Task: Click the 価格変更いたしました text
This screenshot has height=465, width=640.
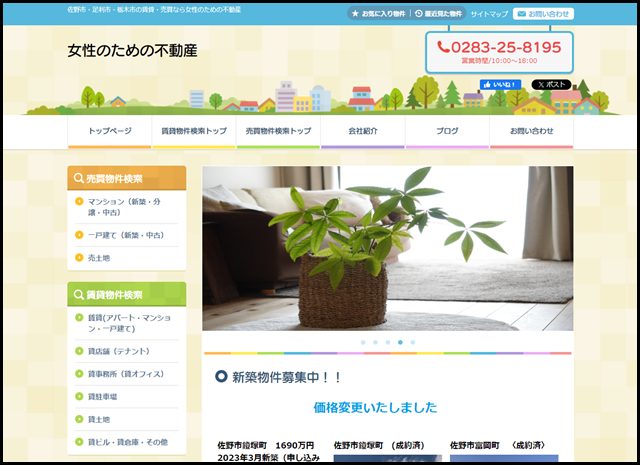Action: (x=375, y=407)
